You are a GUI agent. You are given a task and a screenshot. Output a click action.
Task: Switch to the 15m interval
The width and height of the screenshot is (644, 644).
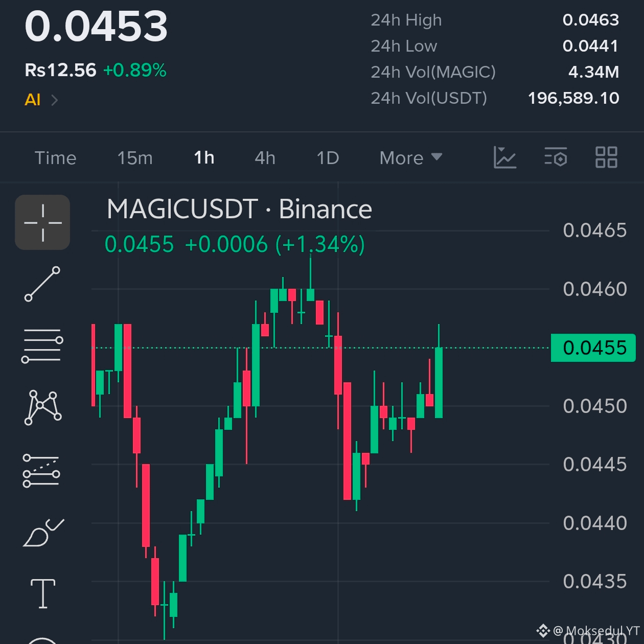click(x=135, y=158)
